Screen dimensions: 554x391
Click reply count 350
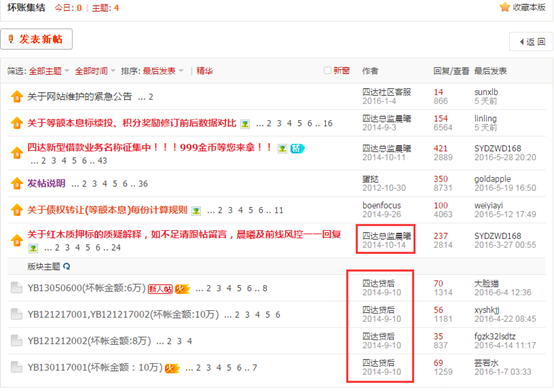(x=441, y=179)
